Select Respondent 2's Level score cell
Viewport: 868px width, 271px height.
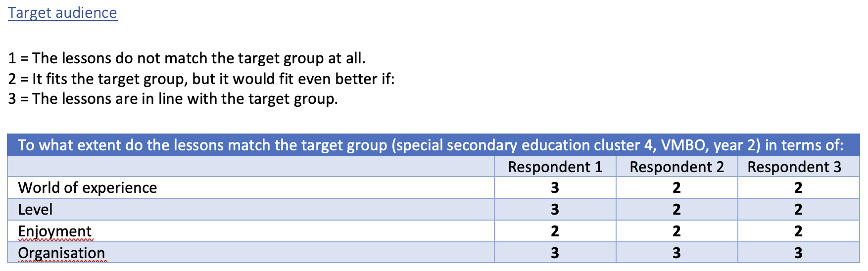(676, 210)
